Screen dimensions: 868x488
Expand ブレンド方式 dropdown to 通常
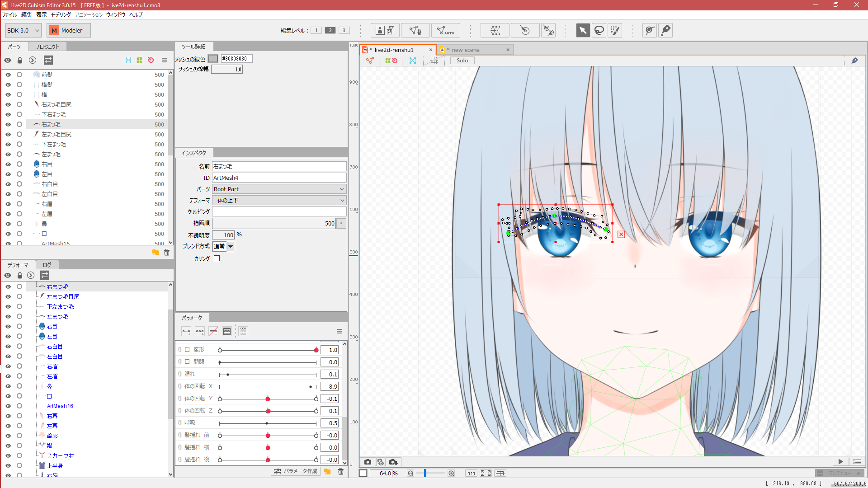231,246
